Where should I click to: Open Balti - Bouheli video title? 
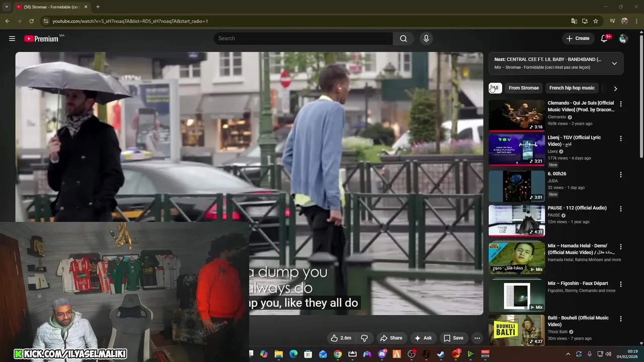point(578,321)
